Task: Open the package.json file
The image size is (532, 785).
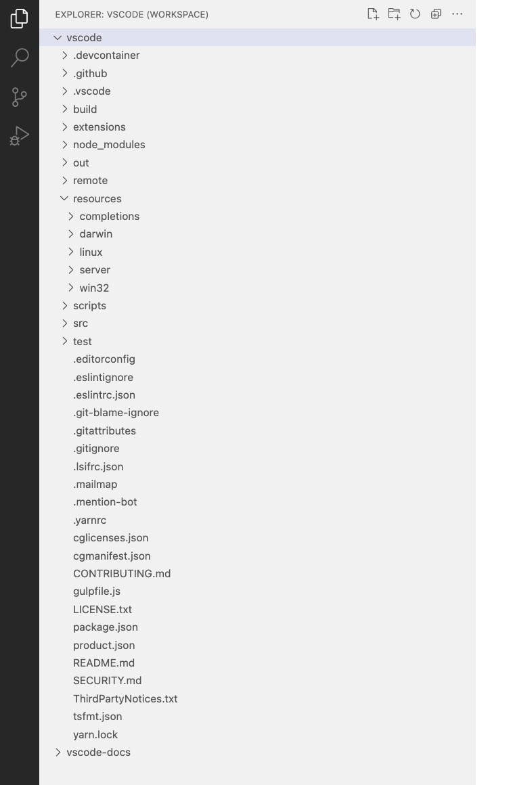Action: click(x=106, y=627)
